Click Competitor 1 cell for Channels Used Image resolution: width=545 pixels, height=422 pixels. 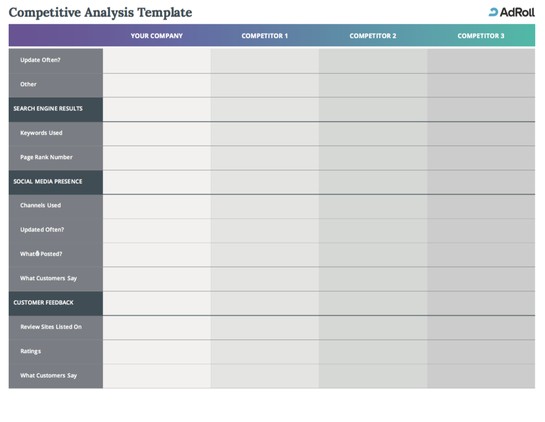265,206
